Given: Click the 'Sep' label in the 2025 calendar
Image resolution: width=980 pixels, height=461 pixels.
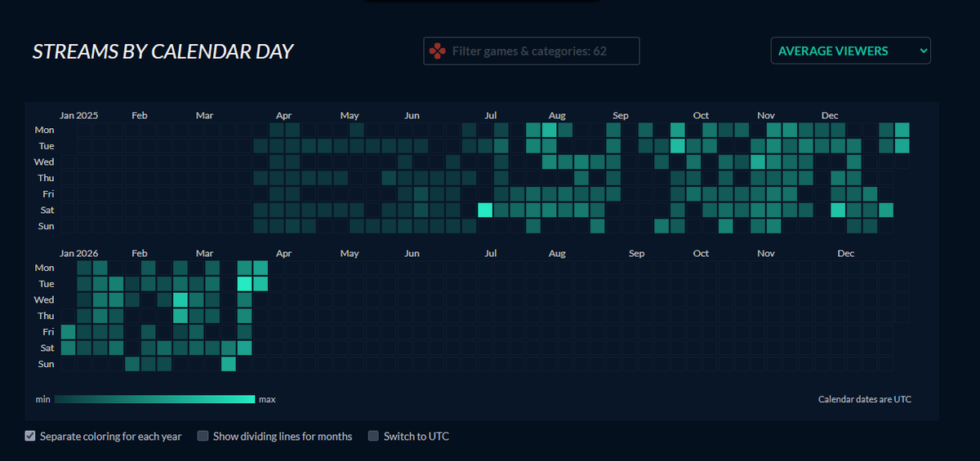Looking at the screenshot, I should [x=621, y=115].
